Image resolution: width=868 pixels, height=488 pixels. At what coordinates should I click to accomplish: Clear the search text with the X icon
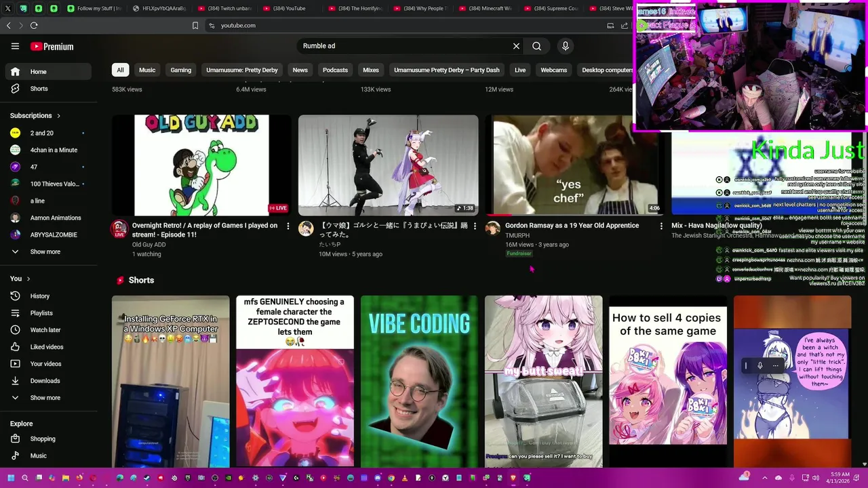point(516,46)
